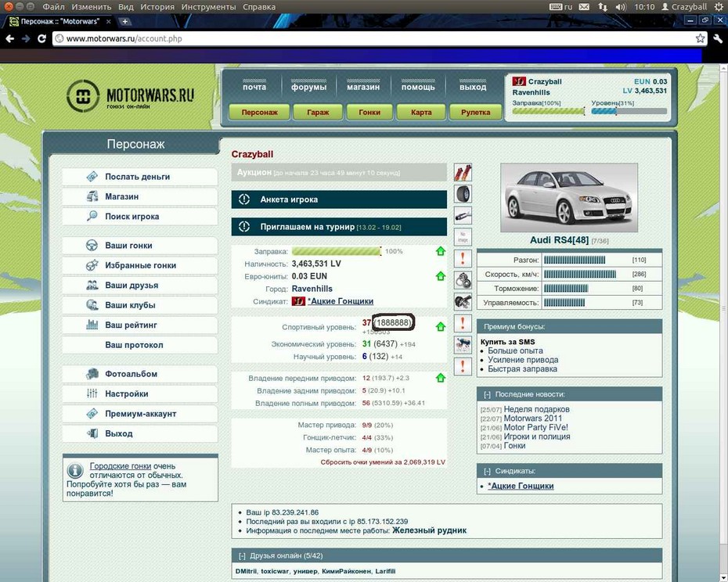Viewport: 728px width, 582px height.
Task: Click Сбросить очки умений link
Action: pos(383,462)
